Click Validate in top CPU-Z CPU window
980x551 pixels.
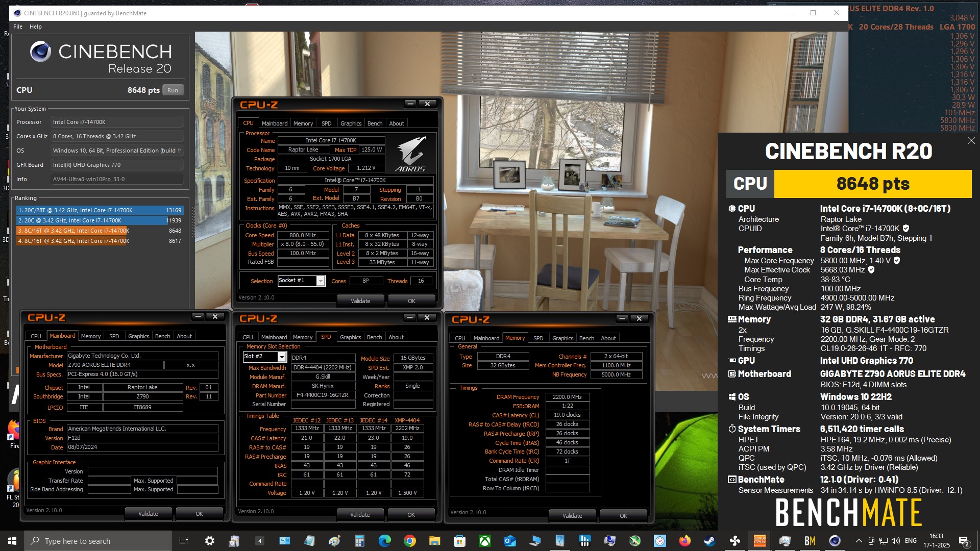(360, 301)
